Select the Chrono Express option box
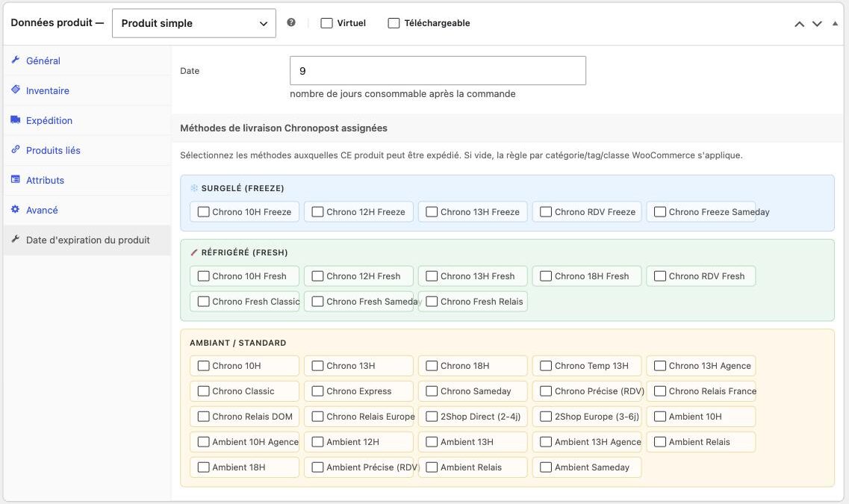 tap(358, 391)
